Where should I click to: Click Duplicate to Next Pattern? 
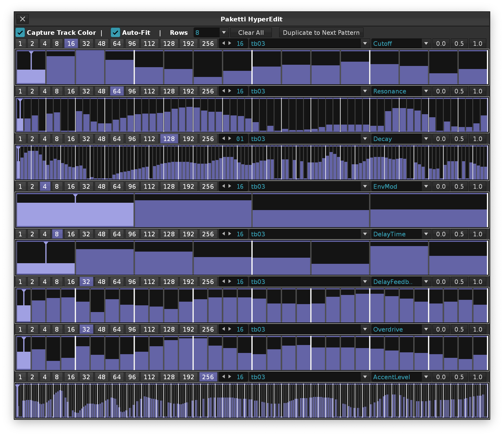(321, 32)
